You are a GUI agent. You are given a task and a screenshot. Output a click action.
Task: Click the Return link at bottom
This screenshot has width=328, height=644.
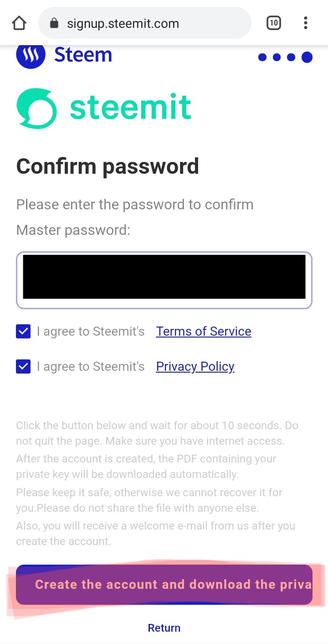point(164,628)
